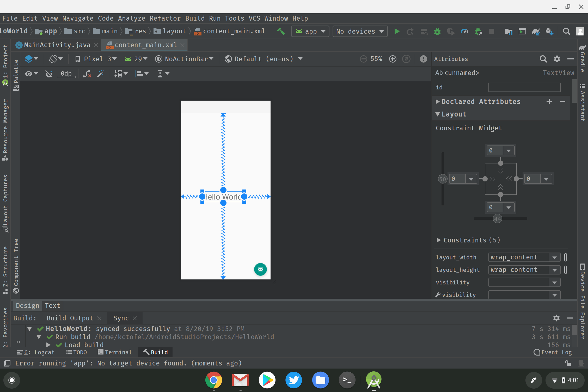Click the Sync Project with Gradle icon
Screen dimensions: 588x392
[536, 31]
